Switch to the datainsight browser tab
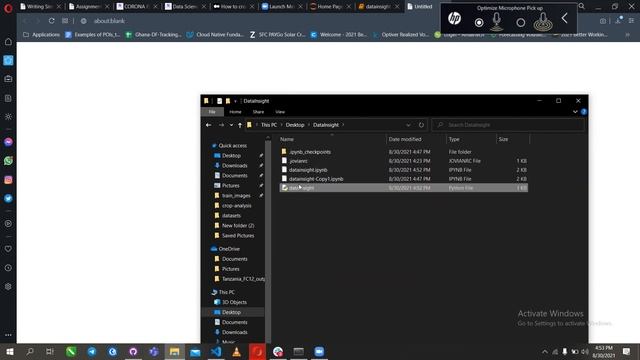640x360 pixels. (x=378, y=7)
